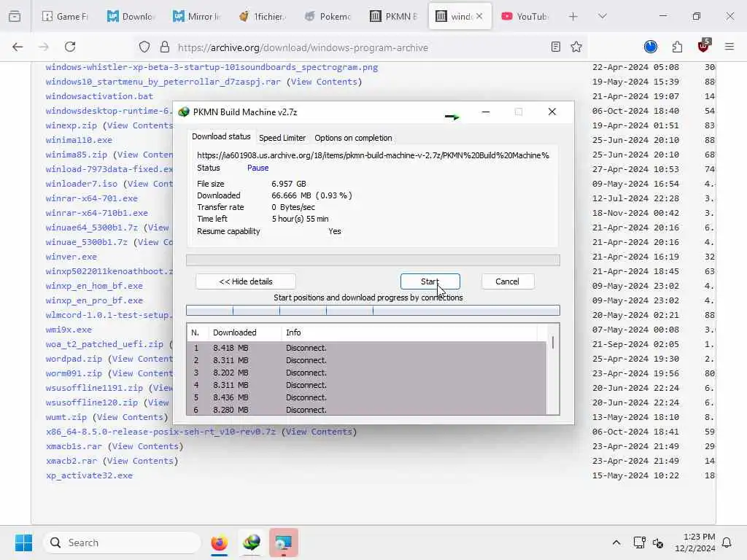This screenshot has width=747, height=560.
Task: Open the Windows Start menu
Action: (23, 542)
